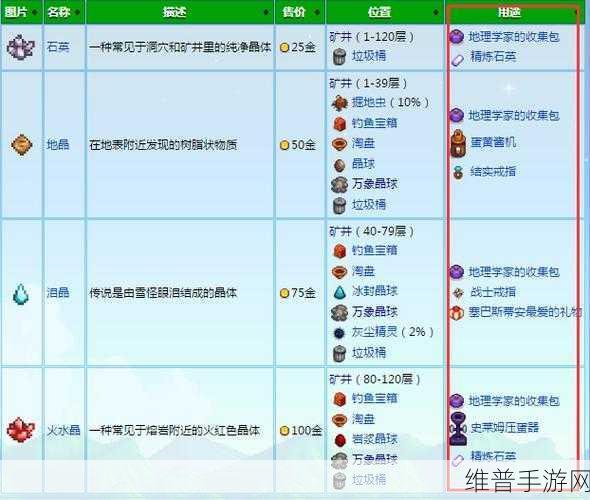590x500 pixels.
Task: Open the 火水晶 item name link
Action: point(63,430)
